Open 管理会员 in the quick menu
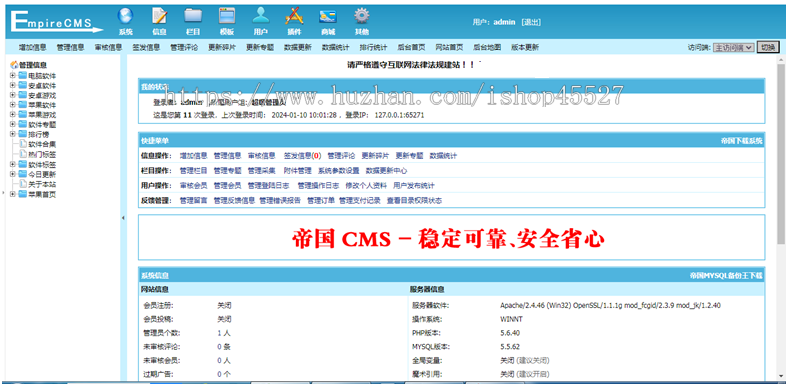788x386 pixels. point(227,185)
